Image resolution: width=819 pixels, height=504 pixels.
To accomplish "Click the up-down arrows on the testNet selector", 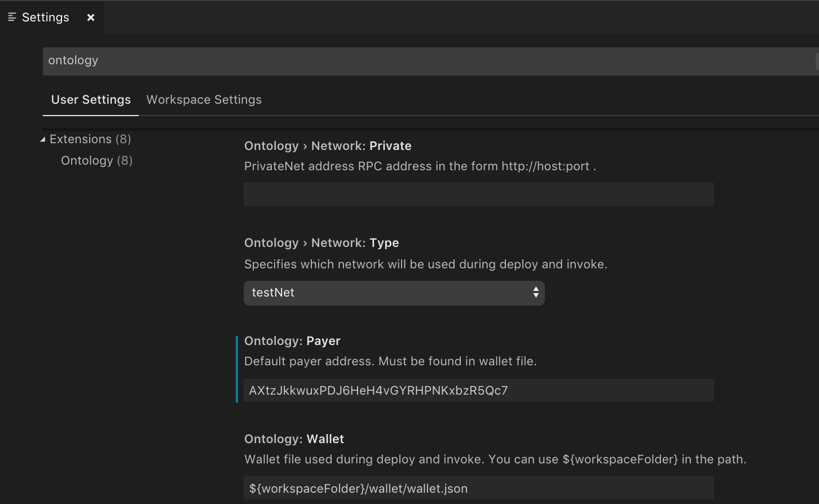I will [x=535, y=293].
